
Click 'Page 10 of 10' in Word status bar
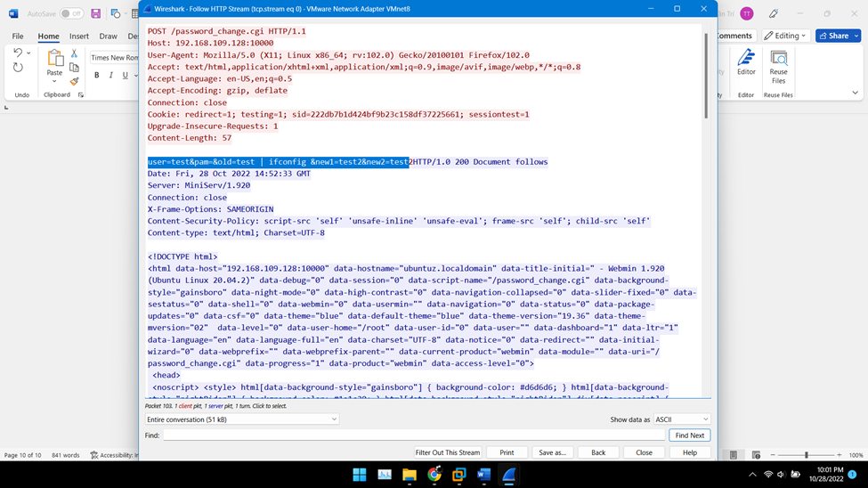point(22,455)
